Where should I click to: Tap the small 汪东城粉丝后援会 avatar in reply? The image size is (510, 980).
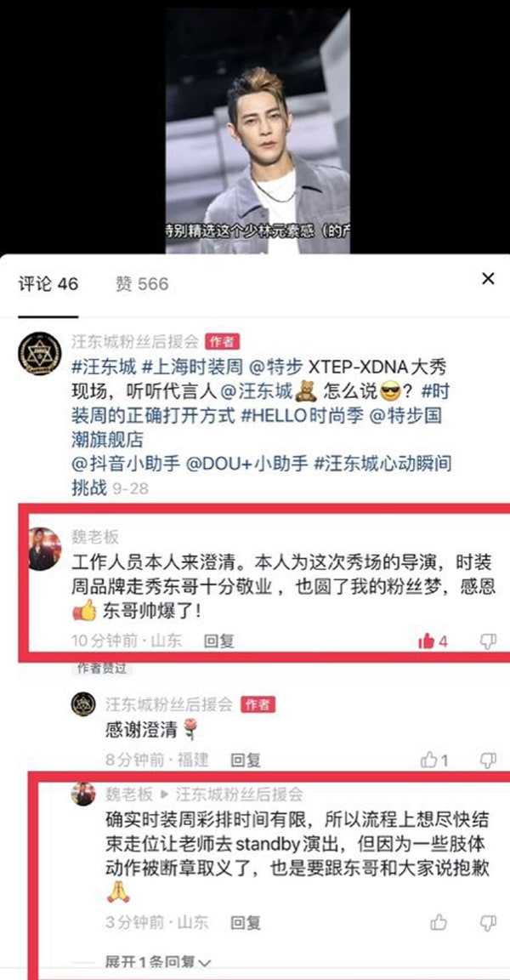(x=83, y=704)
